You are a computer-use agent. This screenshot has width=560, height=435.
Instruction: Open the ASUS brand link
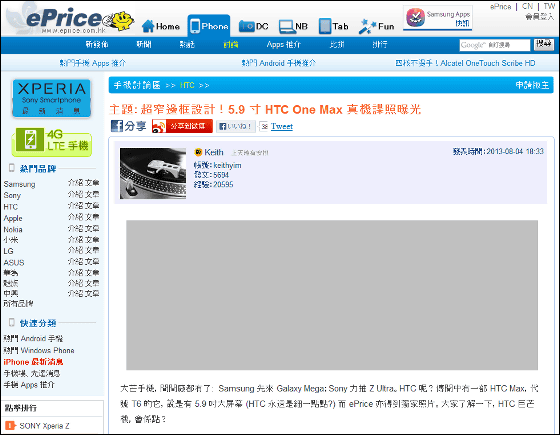coord(14,262)
